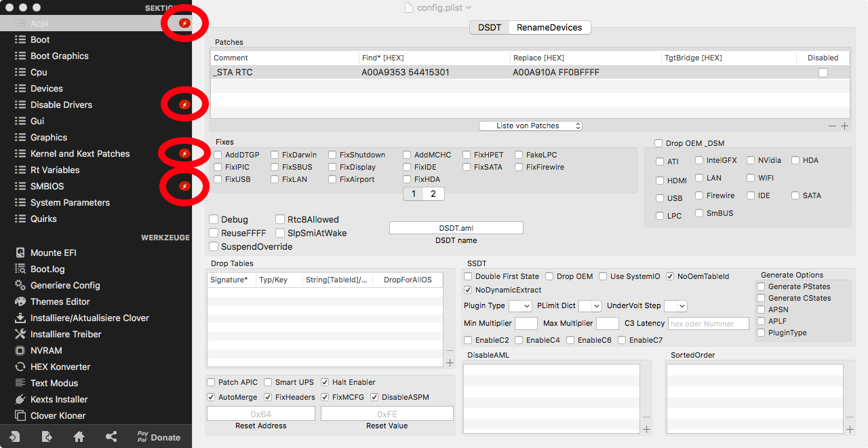
Task: Expand the Plugin Type dropdown
Action: (520, 306)
